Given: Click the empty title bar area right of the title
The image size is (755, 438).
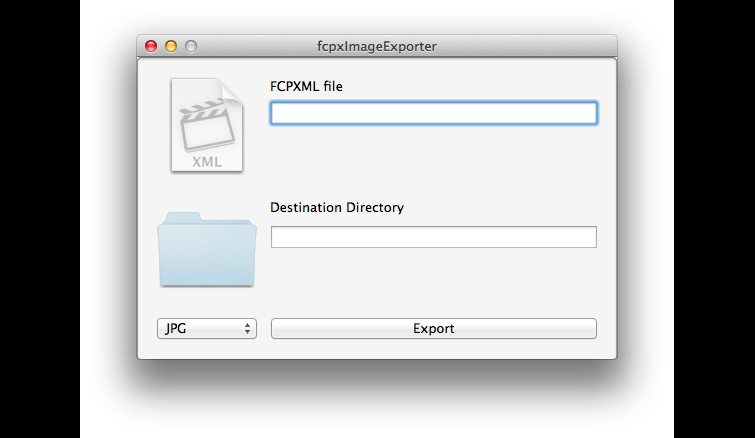Looking at the screenshot, I should [530, 46].
